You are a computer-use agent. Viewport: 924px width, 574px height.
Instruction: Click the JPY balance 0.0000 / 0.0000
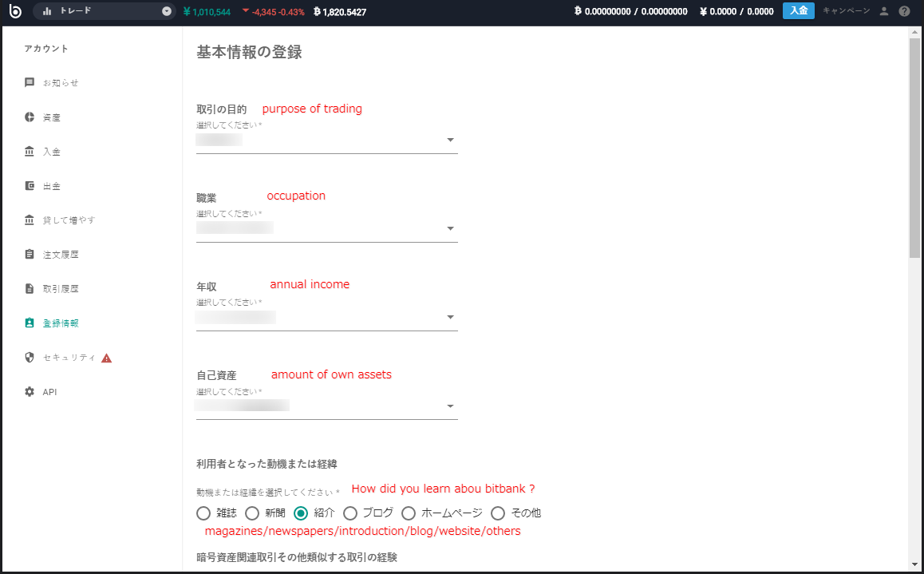pyautogui.click(x=736, y=11)
